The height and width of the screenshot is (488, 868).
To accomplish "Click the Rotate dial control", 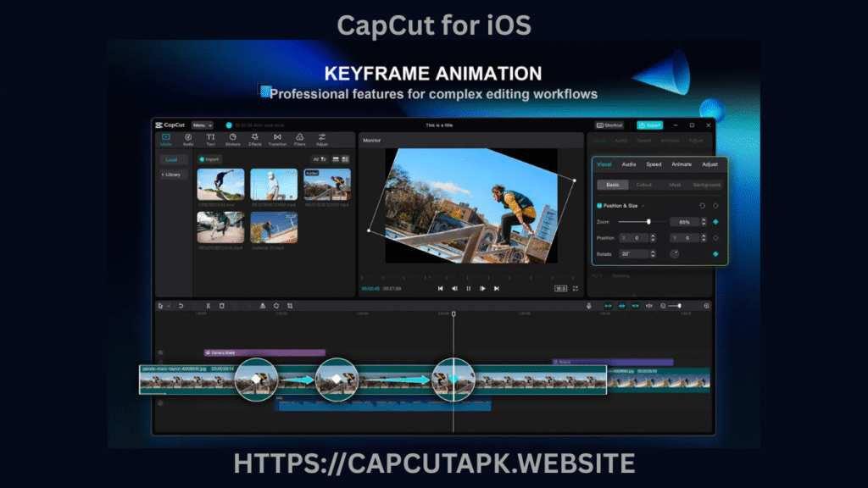I will coord(674,254).
